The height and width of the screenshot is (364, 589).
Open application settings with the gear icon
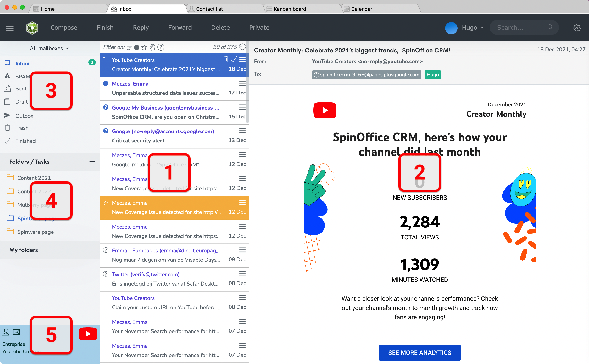[577, 28]
